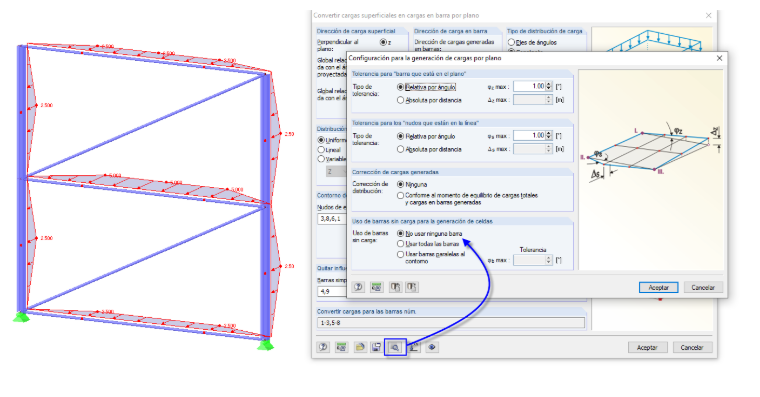The image size is (760, 397).
Task: Click floppy disk save icon in Convertir cargas
Action: 376,347
